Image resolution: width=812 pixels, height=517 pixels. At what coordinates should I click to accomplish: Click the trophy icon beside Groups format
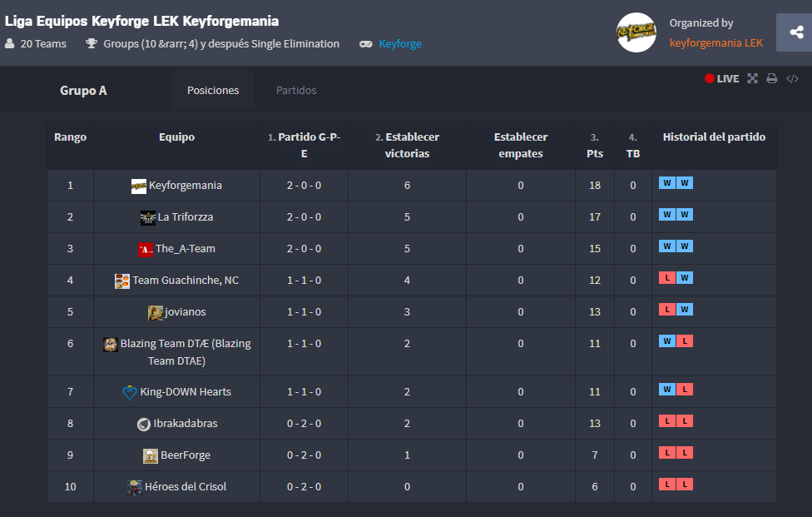coord(92,43)
